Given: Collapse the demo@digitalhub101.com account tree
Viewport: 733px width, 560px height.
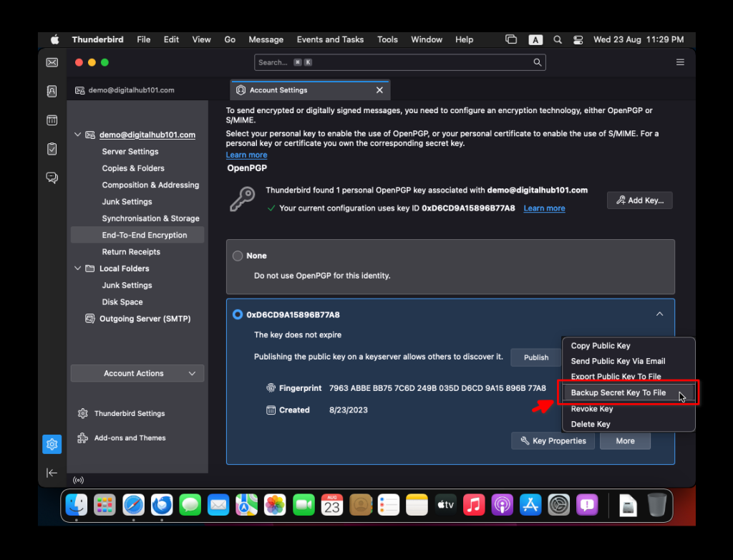Looking at the screenshot, I should 77,135.
